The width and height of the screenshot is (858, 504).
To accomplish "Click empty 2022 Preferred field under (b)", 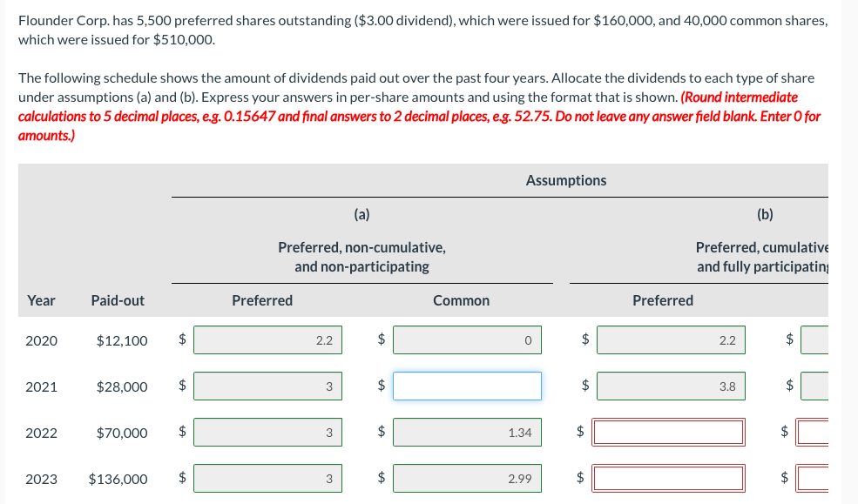I will coord(670,433).
